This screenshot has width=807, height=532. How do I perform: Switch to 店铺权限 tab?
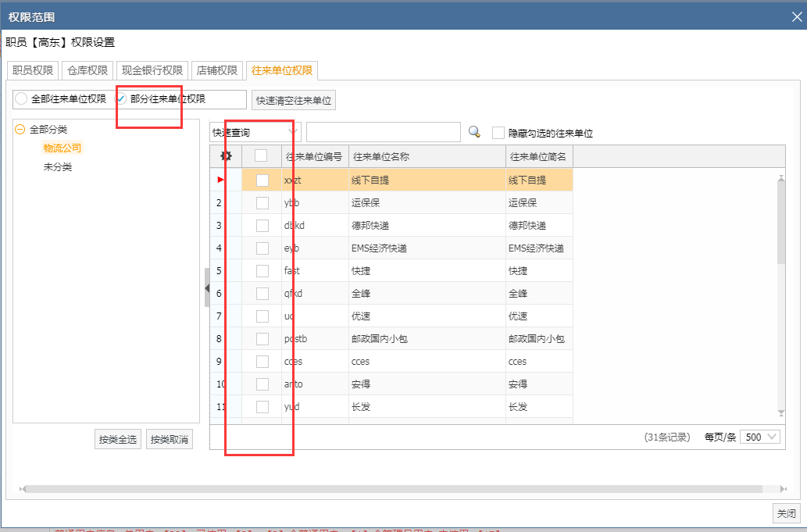(217, 70)
